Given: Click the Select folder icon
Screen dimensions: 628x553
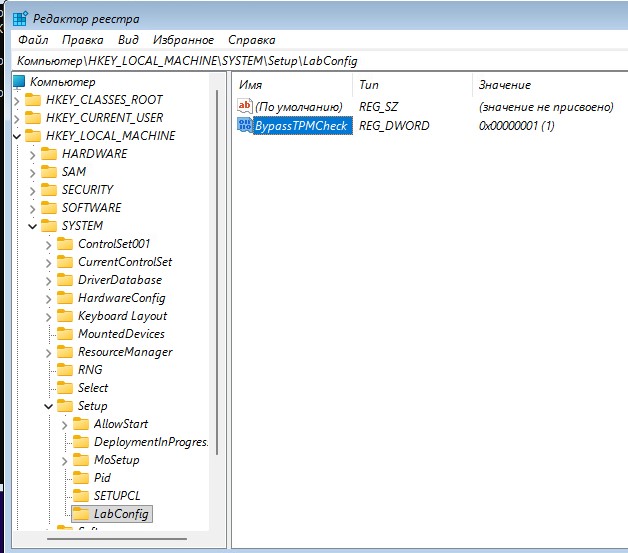Looking at the screenshot, I should [65, 388].
